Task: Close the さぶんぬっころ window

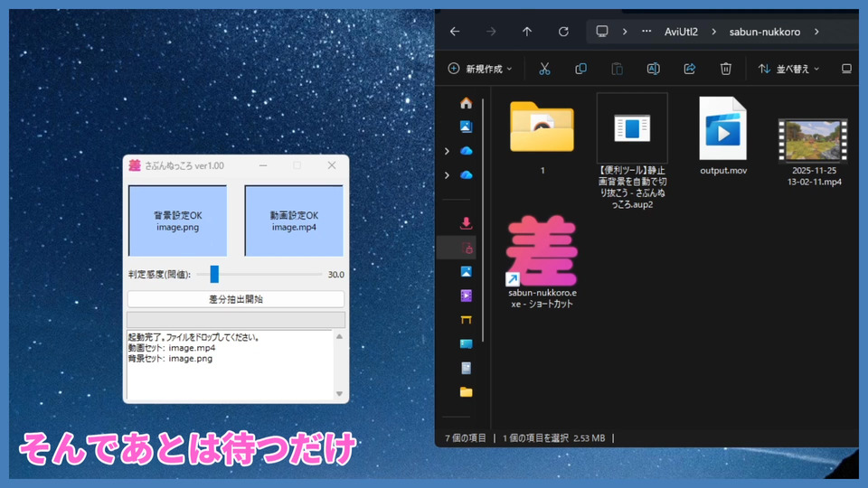Action: coord(332,165)
